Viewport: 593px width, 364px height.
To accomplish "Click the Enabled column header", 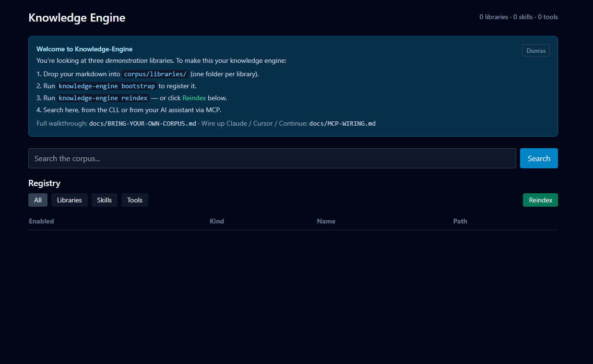I will [41, 221].
